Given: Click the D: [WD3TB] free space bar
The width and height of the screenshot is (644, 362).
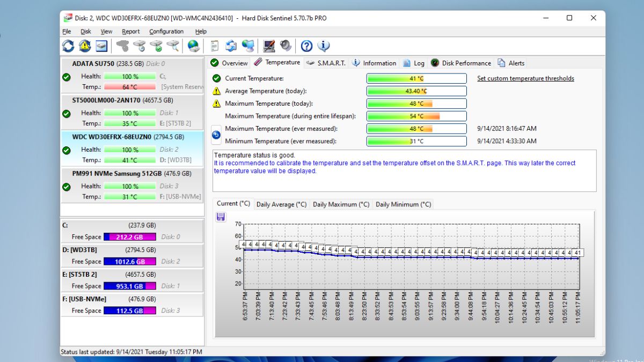Looking at the screenshot, I should [x=130, y=261].
